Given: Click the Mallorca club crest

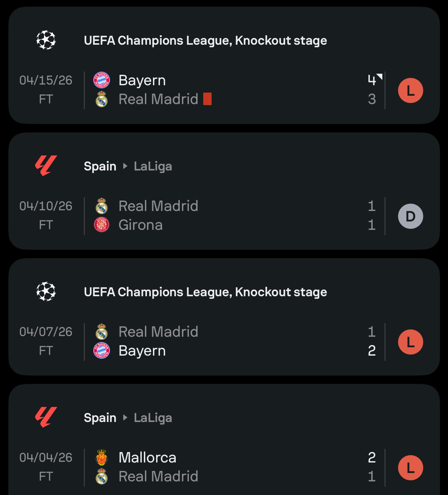Looking at the screenshot, I should [102, 457].
